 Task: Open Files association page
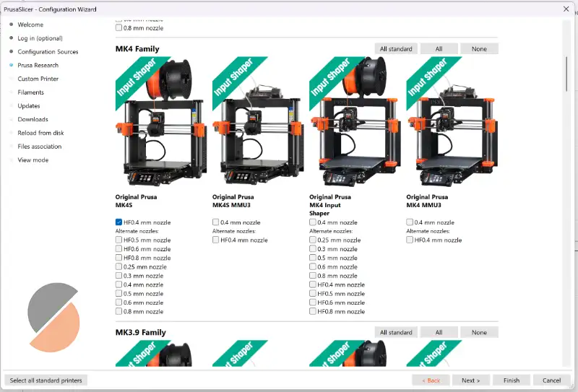point(40,147)
